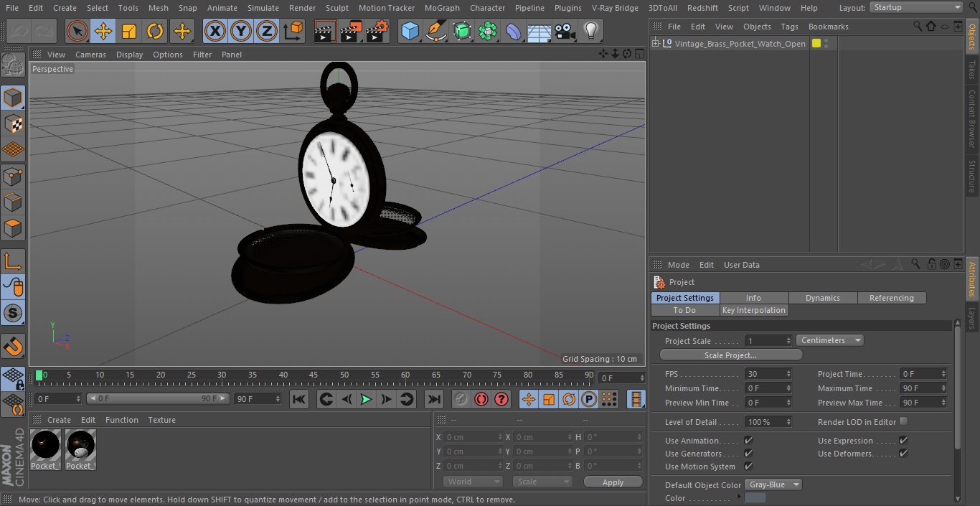
Task: Select the spline Pen tool
Action: (435, 31)
